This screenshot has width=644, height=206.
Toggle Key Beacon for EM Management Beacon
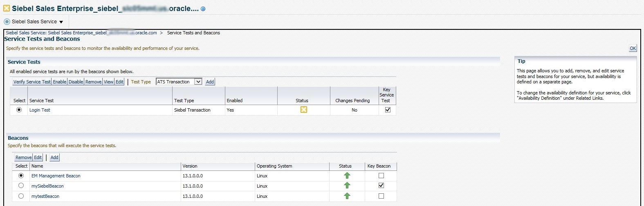381,175
